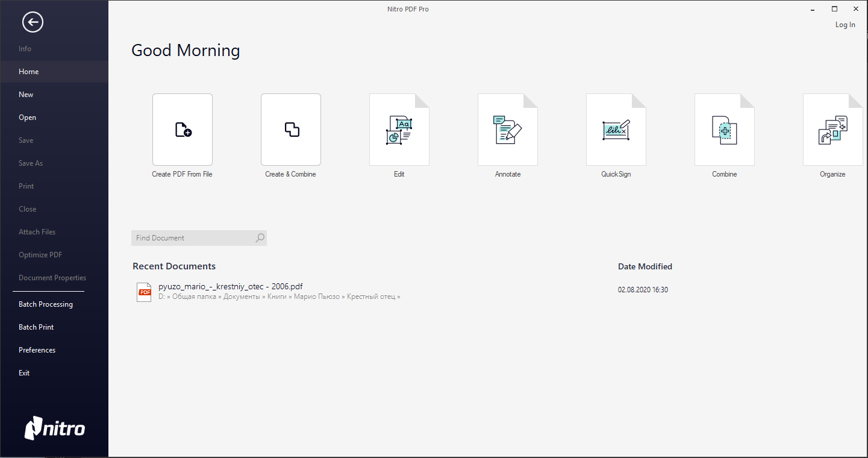Click the magnifier icon in Find Document
Viewport: 868px width, 458px height.
click(x=260, y=238)
